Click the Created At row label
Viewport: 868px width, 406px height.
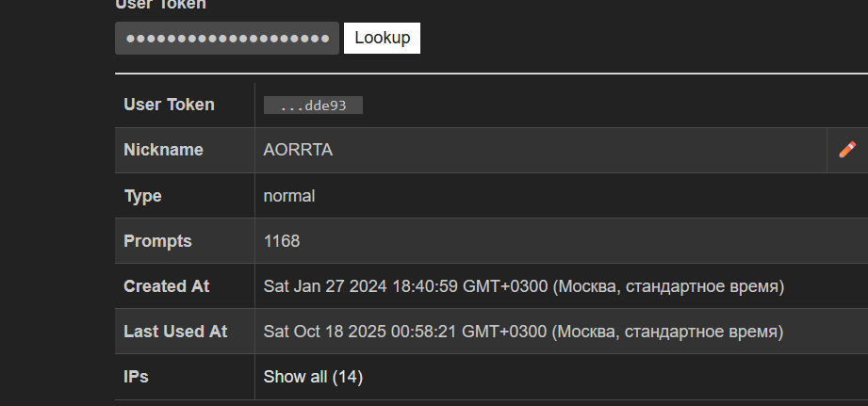167,286
